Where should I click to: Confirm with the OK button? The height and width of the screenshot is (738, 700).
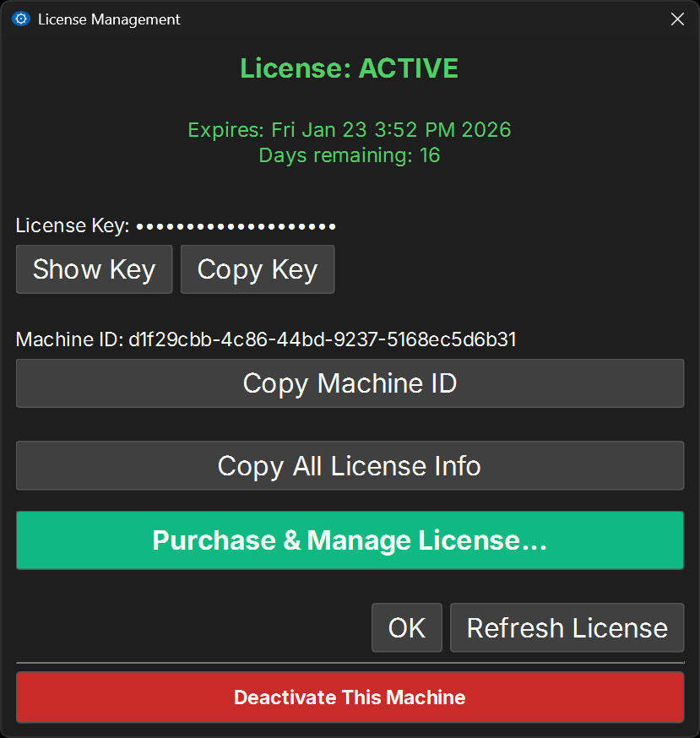point(407,627)
